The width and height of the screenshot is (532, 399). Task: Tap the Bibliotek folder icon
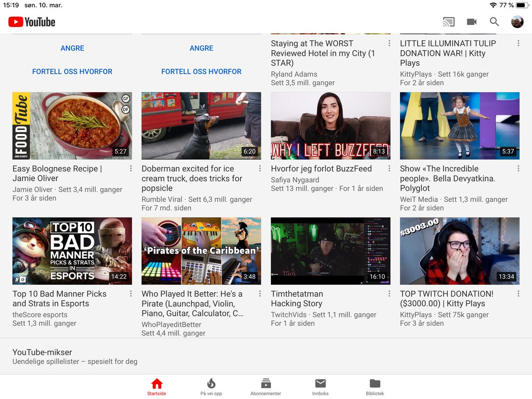click(x=375, y=383)
